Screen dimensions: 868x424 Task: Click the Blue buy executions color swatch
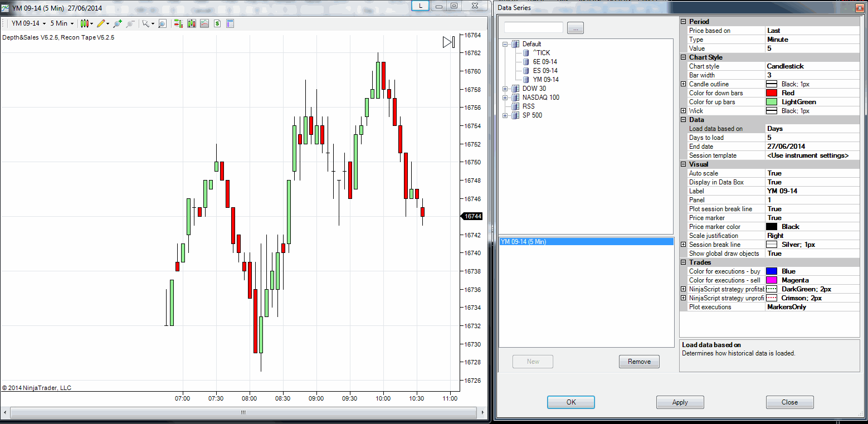[772, 271]
